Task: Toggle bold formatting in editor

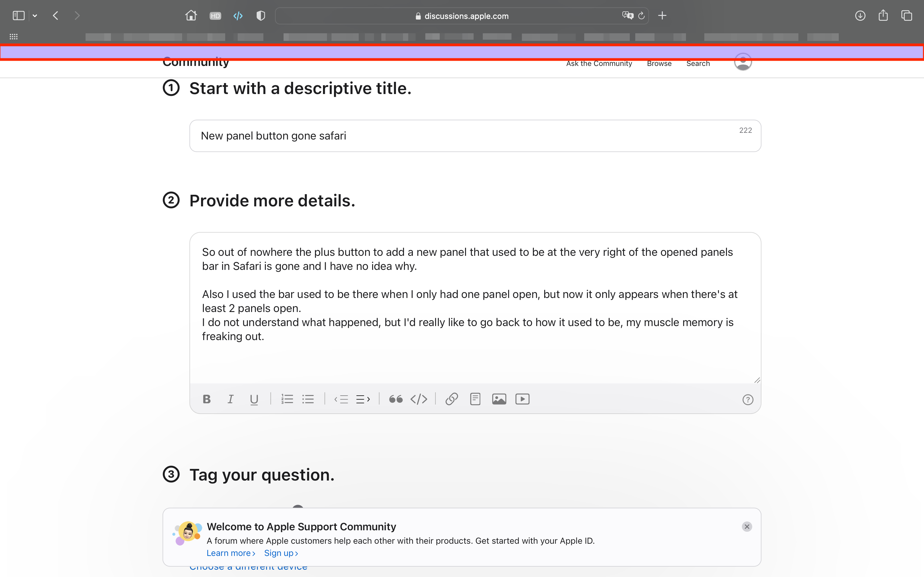Action: tap(207, 399)
